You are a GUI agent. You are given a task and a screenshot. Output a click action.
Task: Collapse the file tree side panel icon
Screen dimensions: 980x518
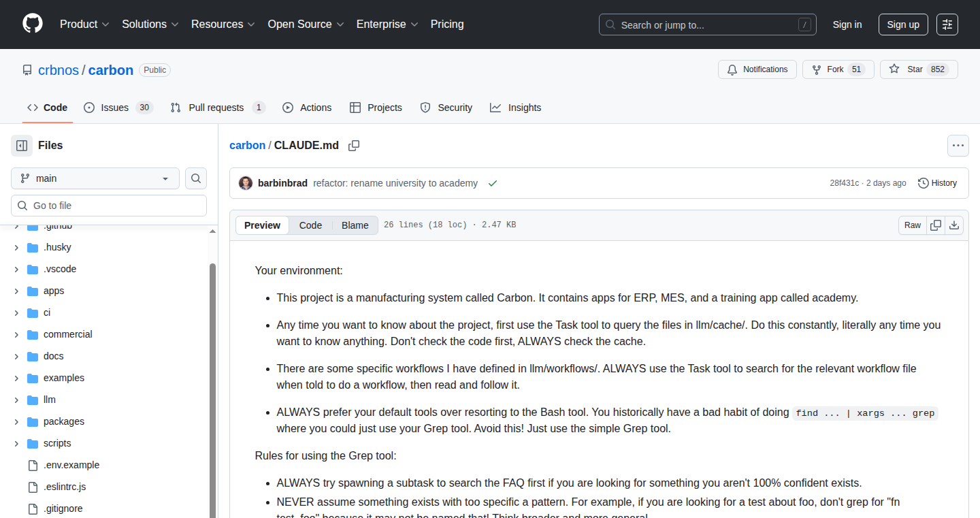22,146
